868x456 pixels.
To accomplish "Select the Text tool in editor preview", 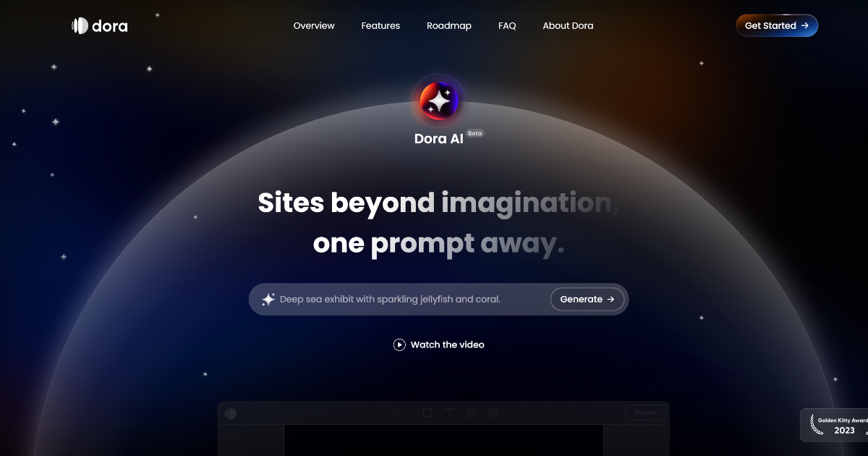I will pyautogui.click(x=449, y=413).
